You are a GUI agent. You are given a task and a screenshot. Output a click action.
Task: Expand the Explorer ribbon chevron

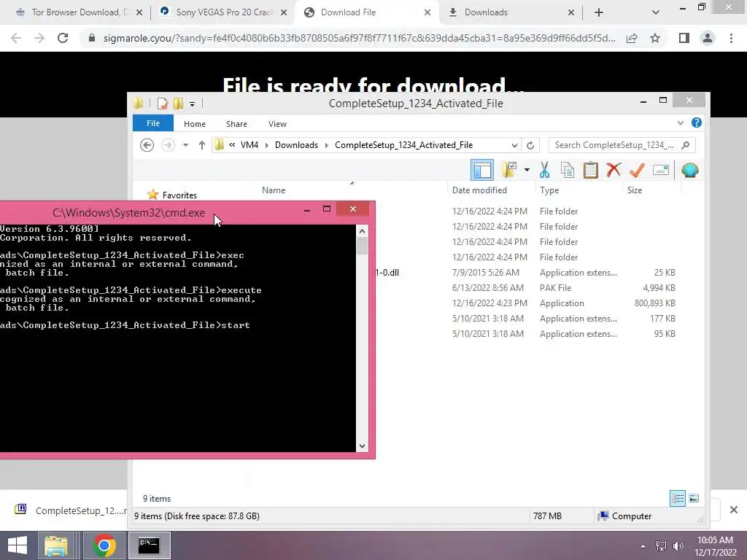point(681,122)
